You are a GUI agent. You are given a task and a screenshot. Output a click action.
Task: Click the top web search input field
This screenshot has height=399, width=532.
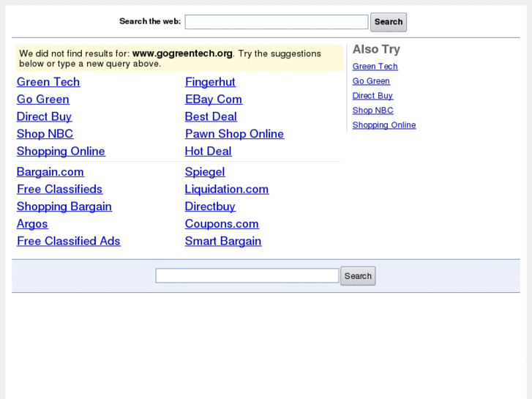276,22
